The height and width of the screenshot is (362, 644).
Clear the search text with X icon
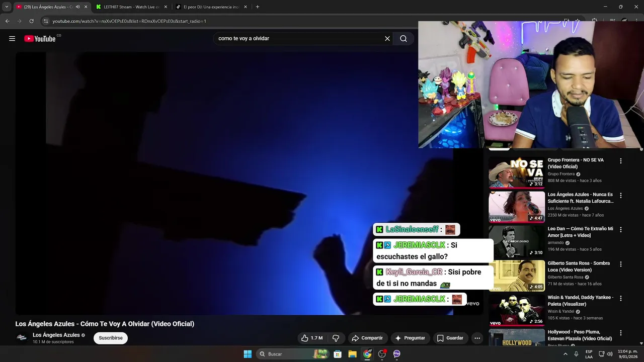(x=387, y=39)
